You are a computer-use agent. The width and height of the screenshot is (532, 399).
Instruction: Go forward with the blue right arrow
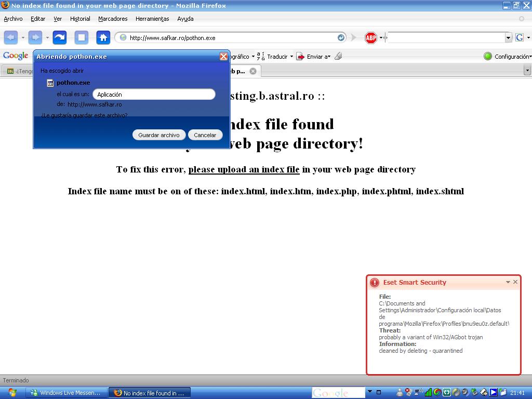[x=35, y=37]
